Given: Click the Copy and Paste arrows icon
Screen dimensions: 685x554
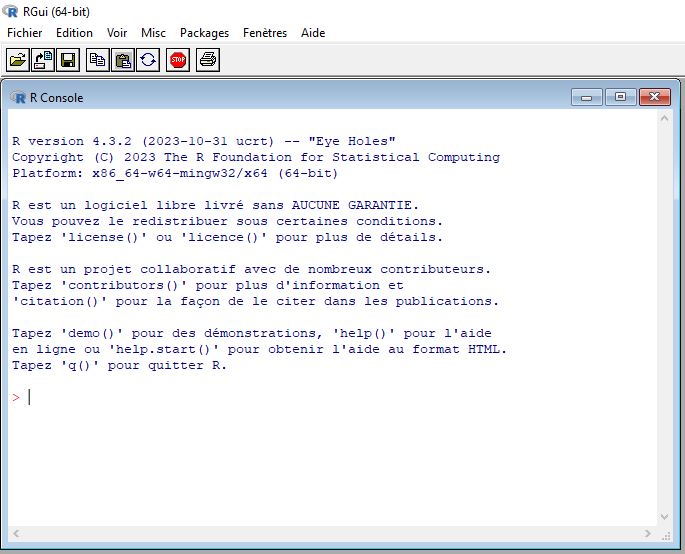Looking at the screenshot, I should pyautogui.click(x=148, y=60).
